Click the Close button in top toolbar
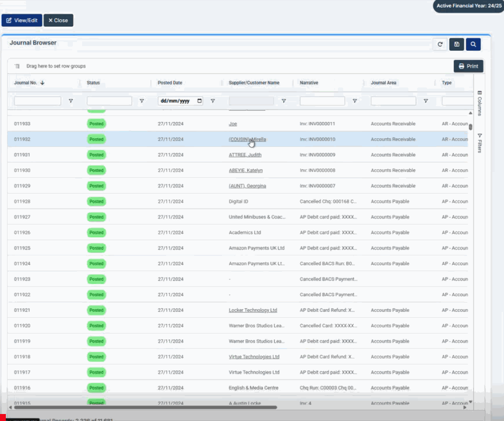Viewport: 504px width, 421px height. pos(58,20)
